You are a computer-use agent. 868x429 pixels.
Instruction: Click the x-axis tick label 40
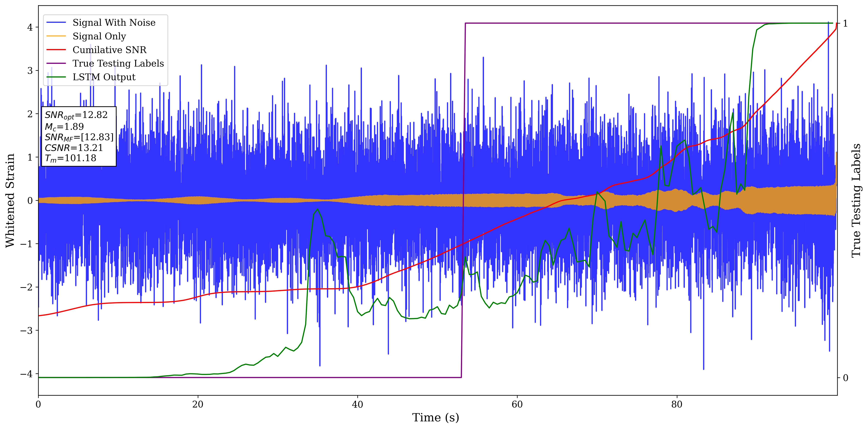coord(357,404)
